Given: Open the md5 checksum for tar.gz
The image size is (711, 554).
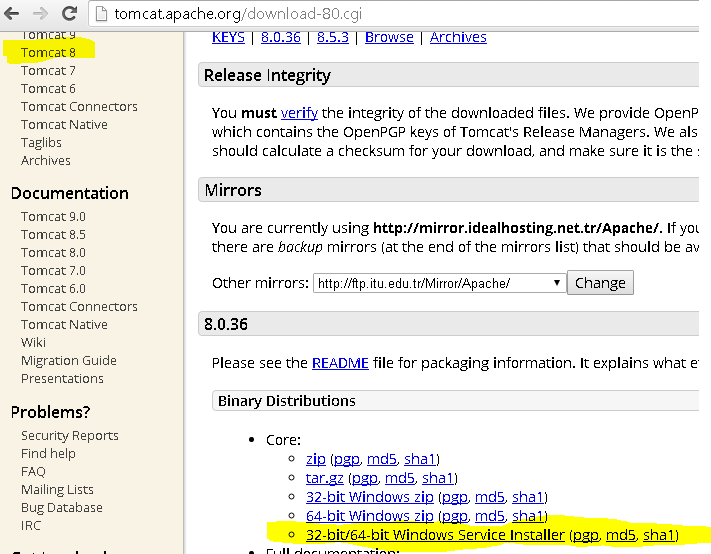Looking at the screenshot, I should click(x=400, y=478).
